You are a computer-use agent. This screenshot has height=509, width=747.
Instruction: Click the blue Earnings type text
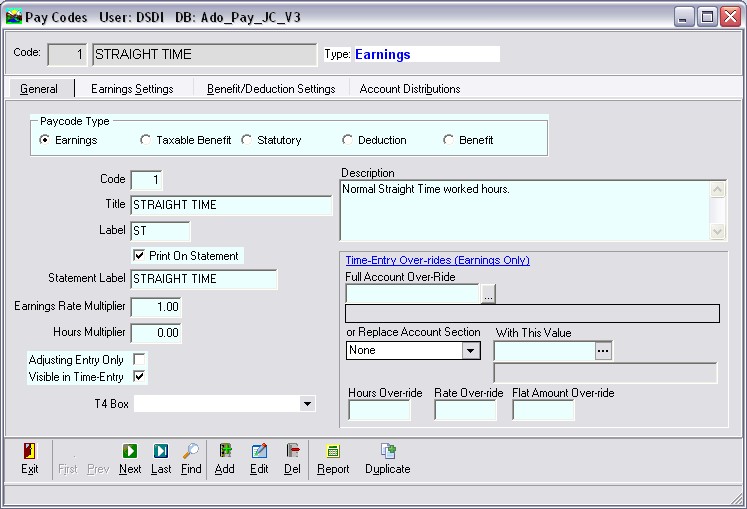(x=383, y=54)
